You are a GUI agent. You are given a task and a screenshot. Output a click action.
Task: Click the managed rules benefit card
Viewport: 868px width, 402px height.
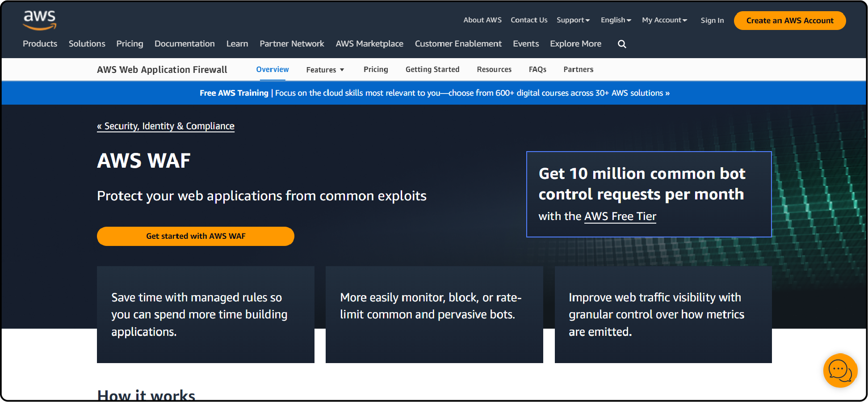click(x=205, y=315)
